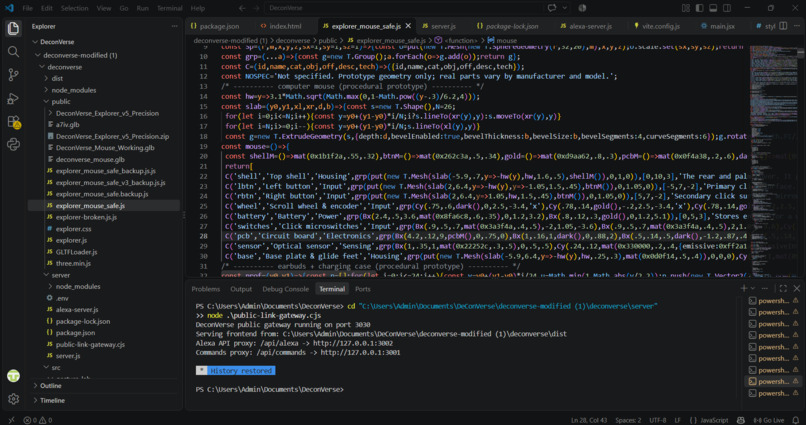806x425 pixels.
Task: Toggle the bottom panel layout icon
Action: click(713, 8)
